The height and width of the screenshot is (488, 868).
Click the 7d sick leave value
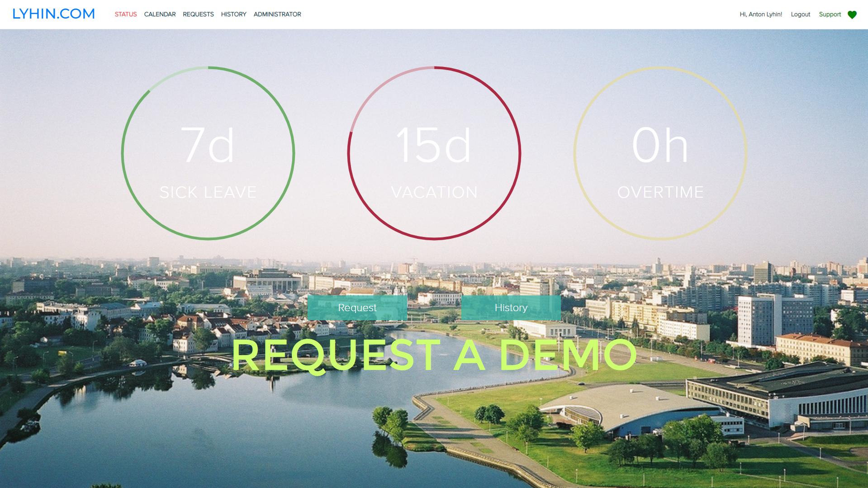pos(208,145)
